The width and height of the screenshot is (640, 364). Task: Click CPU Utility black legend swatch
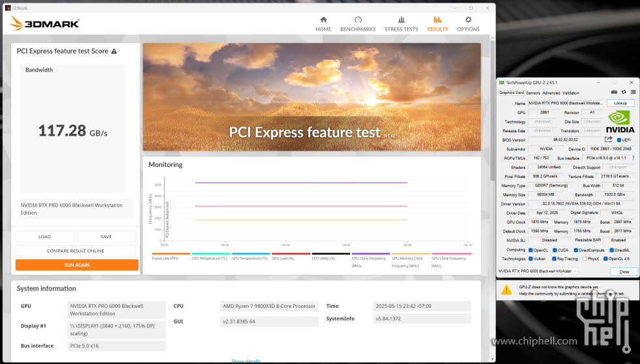[x=330, y=254]
